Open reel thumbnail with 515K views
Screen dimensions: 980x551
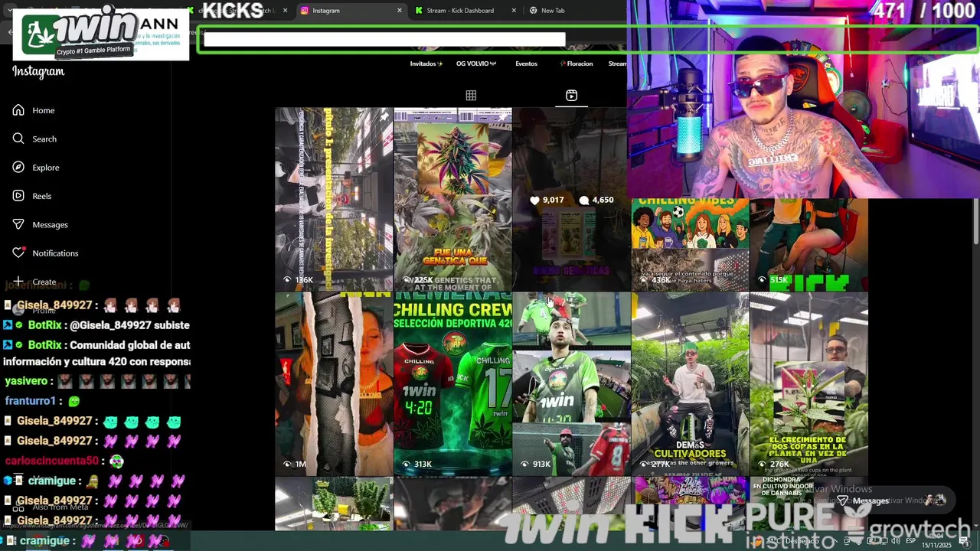(x=808, y=245)
